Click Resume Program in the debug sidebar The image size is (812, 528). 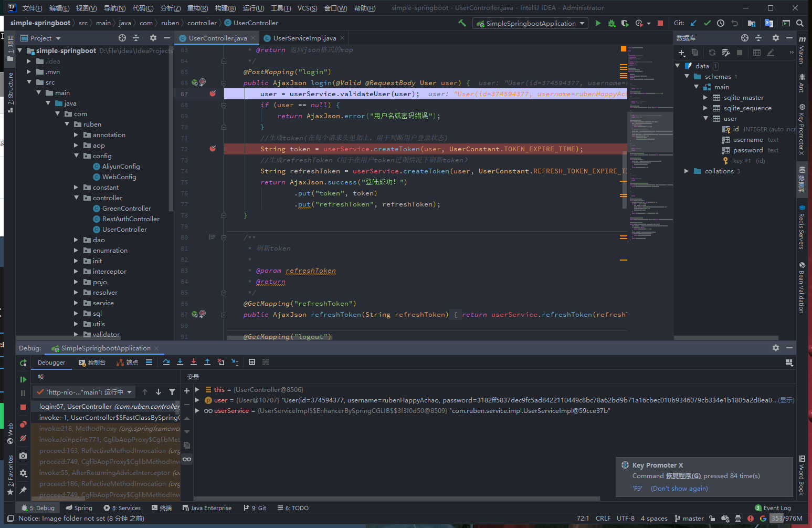(23, 379)
